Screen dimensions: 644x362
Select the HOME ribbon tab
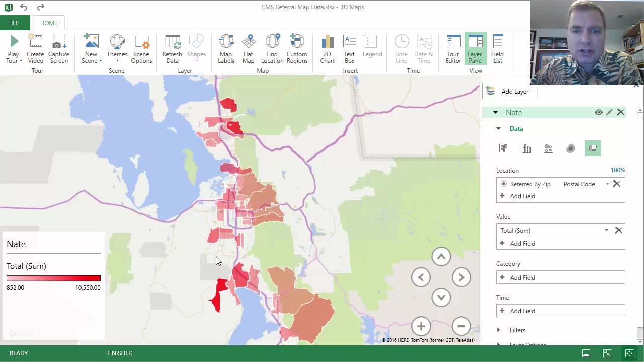coord(49,23)
